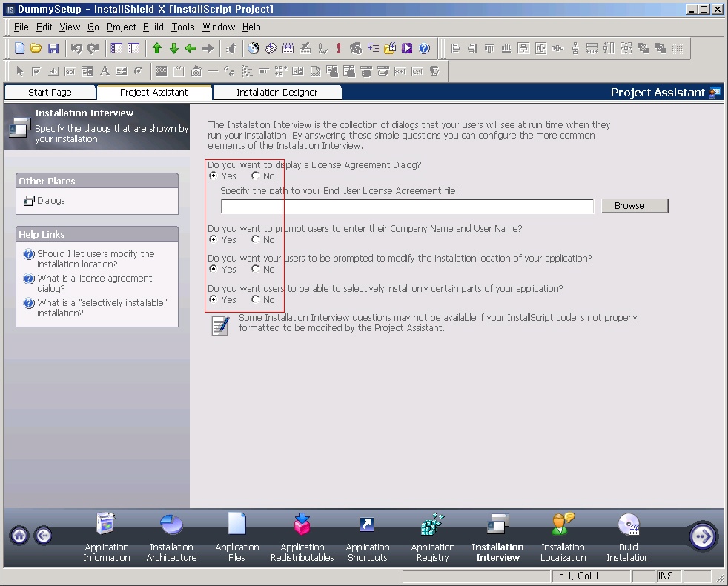This screenshot has width=728, height=586.
Task: Open the Go menu
Action: coord(93,27)
